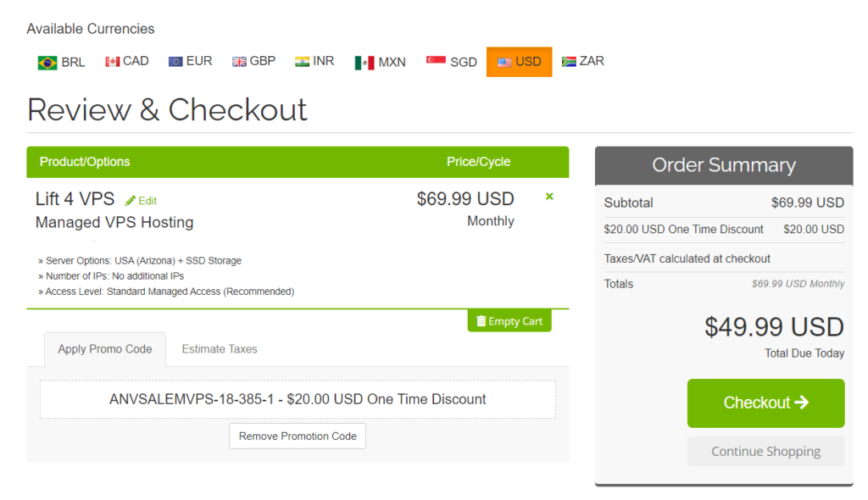The image size is (868, 500).
Task: Remove Lift 4 VPS with the green X
Action: click(x=549, y=197)
